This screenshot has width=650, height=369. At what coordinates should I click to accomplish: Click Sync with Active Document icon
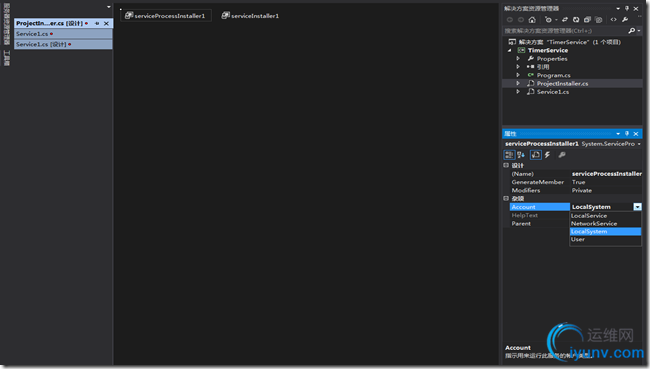(565, 19)
